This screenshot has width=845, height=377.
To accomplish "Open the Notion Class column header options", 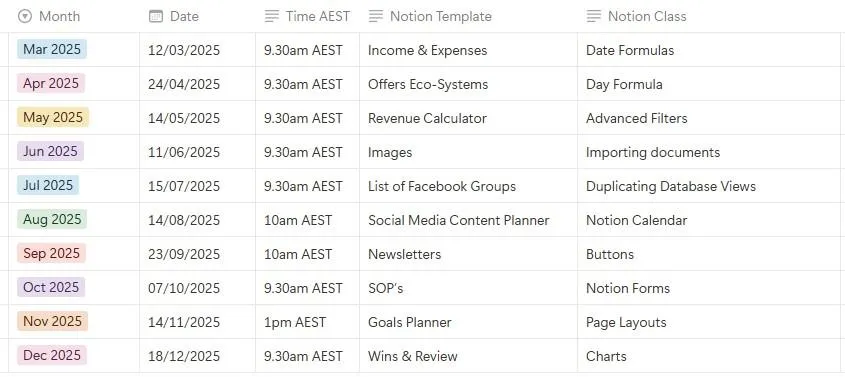I will pyautogui.click(x=711, y=16).
